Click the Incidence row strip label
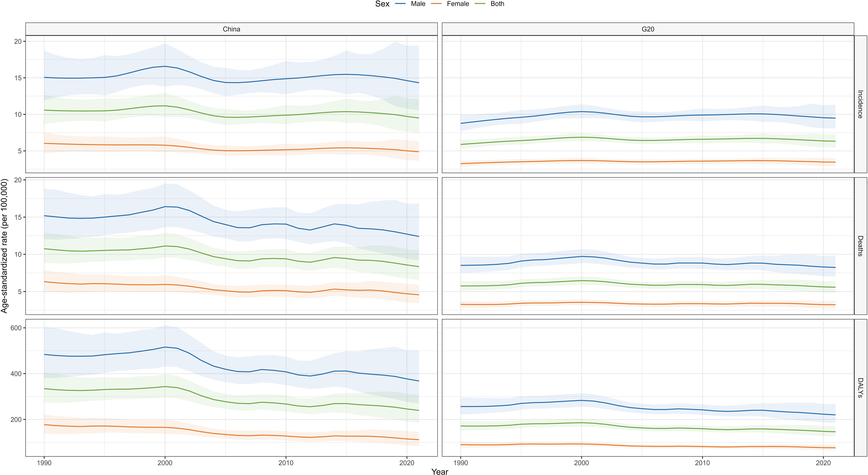This screenshot has width=868, height=475. 860,104
